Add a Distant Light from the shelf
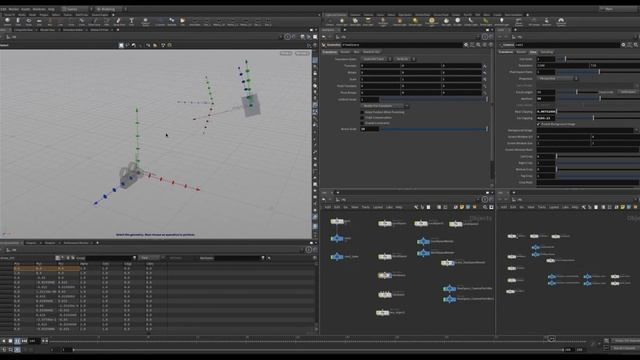Viewport: 640px width, 360px height. coord(416,21)
